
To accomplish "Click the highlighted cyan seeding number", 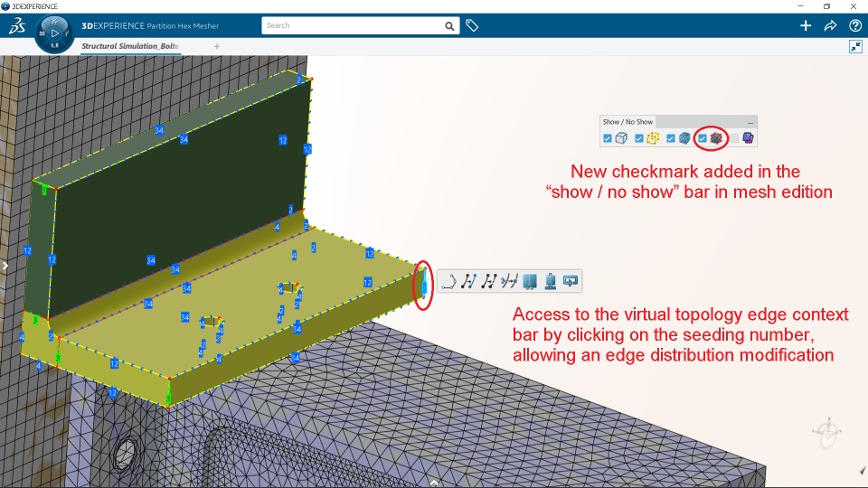I will 424,286.
